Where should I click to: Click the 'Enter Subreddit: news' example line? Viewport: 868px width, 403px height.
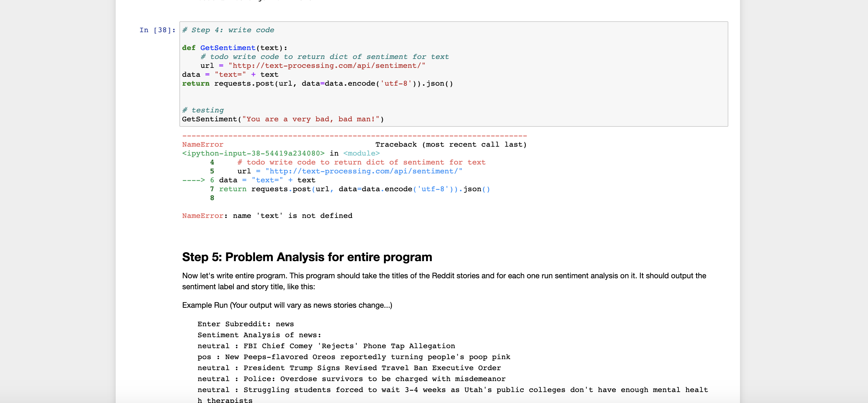click(245, 324)
